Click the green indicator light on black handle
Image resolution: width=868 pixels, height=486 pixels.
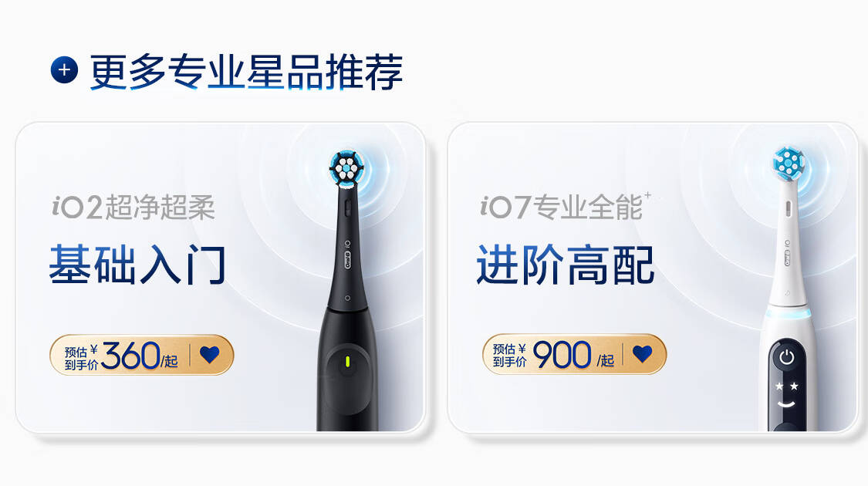coord(348,363)
